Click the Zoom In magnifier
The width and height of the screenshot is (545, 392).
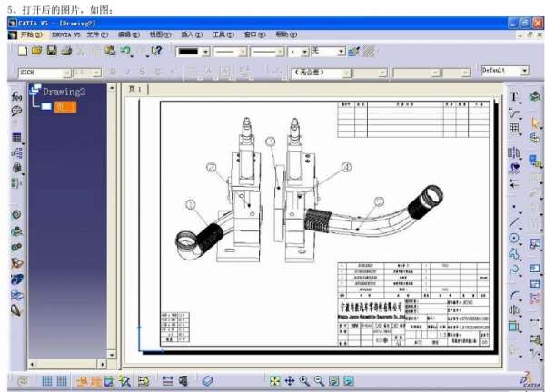point(304,381)
